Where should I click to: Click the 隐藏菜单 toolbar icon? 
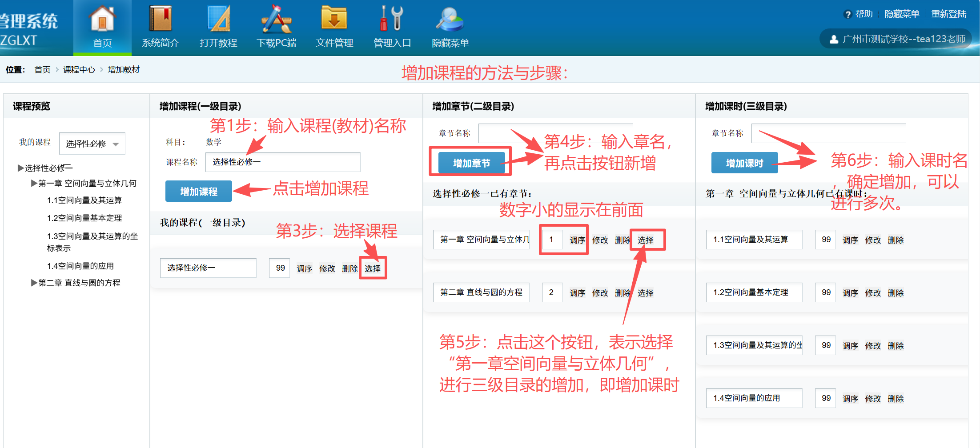[x=450, y=19]
